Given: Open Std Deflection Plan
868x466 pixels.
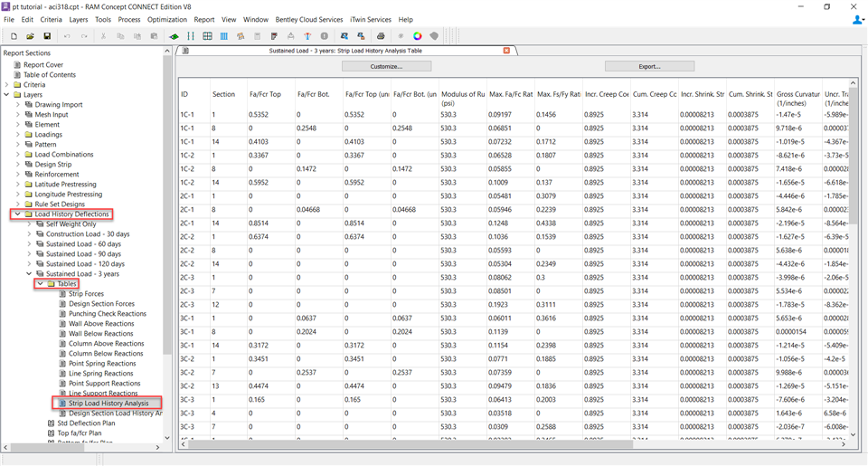Looking at the screenshot, I should pos(87,423).
